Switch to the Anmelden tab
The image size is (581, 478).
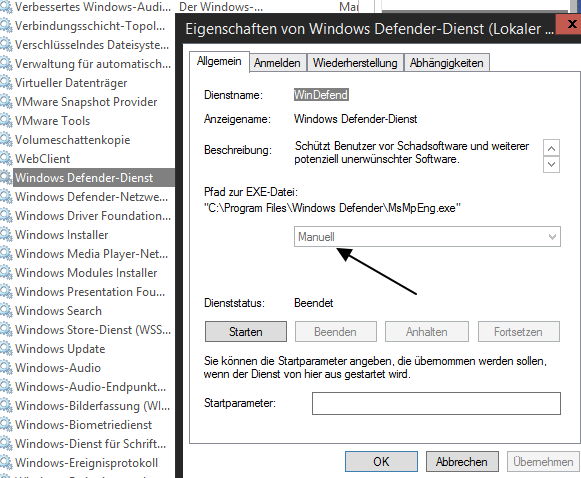click(277, 63)
